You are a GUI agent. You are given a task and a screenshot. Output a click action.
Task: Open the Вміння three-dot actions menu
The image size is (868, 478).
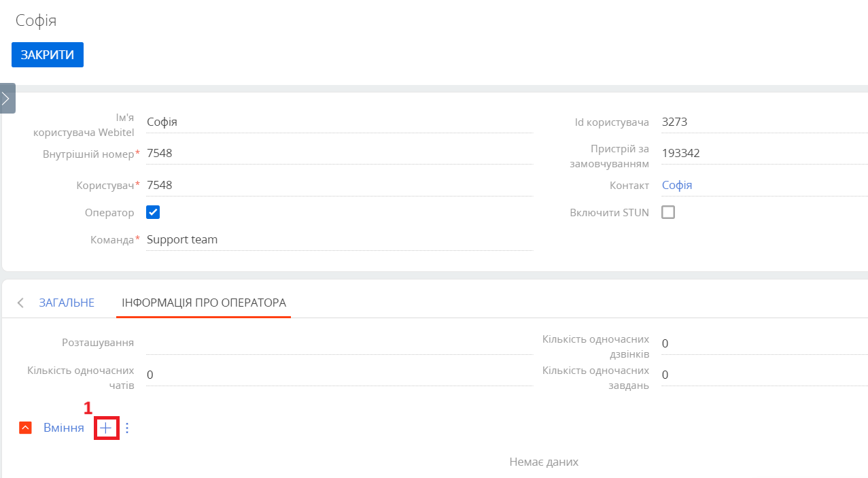[x=126, y=428]
